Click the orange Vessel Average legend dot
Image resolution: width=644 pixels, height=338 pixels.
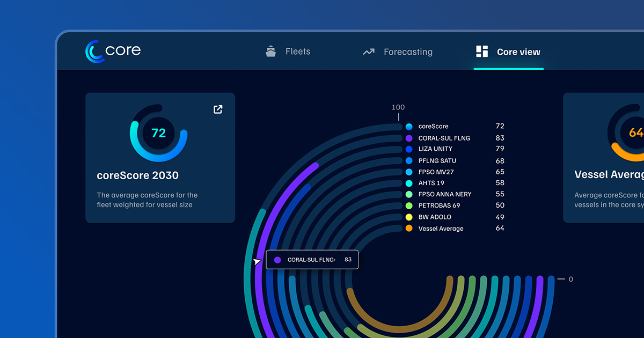point(409,229)
